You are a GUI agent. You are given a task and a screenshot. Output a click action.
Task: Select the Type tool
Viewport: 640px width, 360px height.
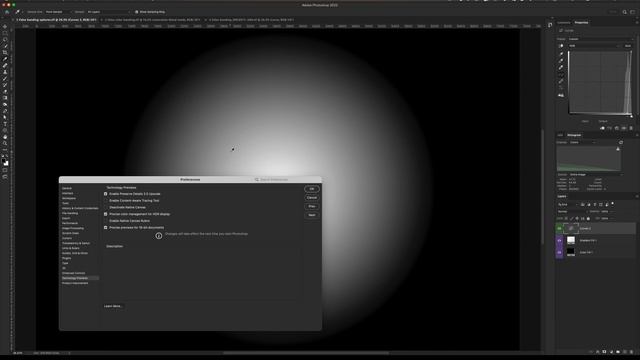5,124
